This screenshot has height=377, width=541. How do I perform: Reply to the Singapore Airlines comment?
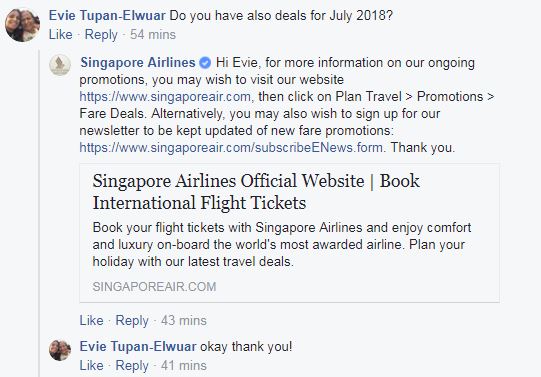coord(132,320)
